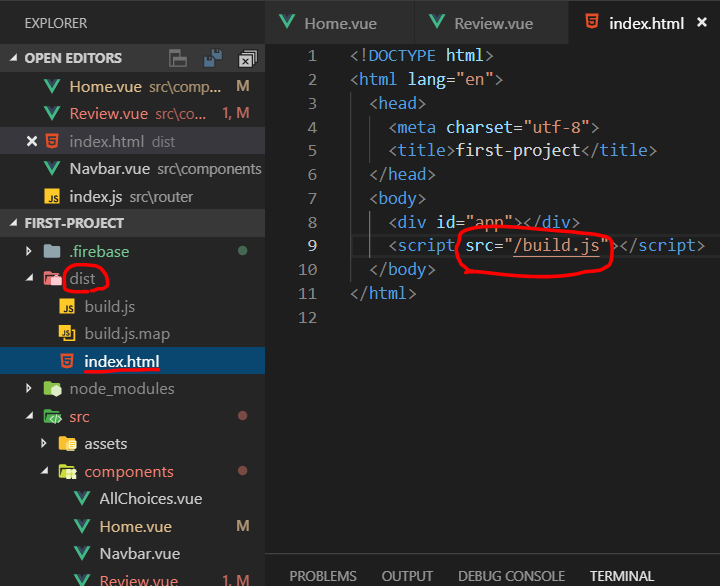The image size is (720, 586).
Task: Open Home.vue in the components folder
Action: (x=132, y=526)
